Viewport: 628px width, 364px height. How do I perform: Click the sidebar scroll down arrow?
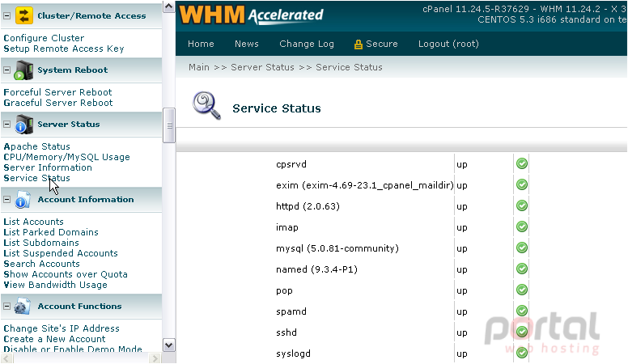coord(169,345)
